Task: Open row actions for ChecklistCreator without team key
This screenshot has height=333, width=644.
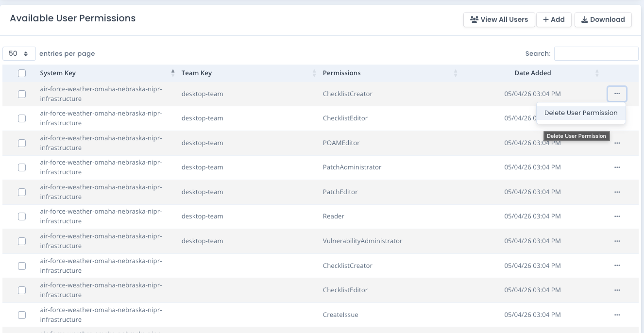Action: click(617, 266)
